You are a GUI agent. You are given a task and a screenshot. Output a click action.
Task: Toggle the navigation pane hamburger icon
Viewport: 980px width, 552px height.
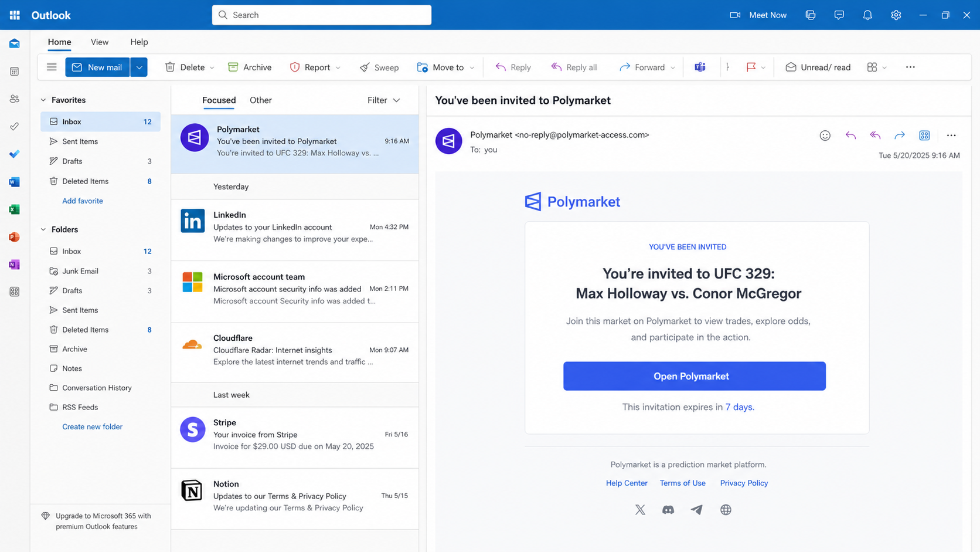[x=52, y=67]
